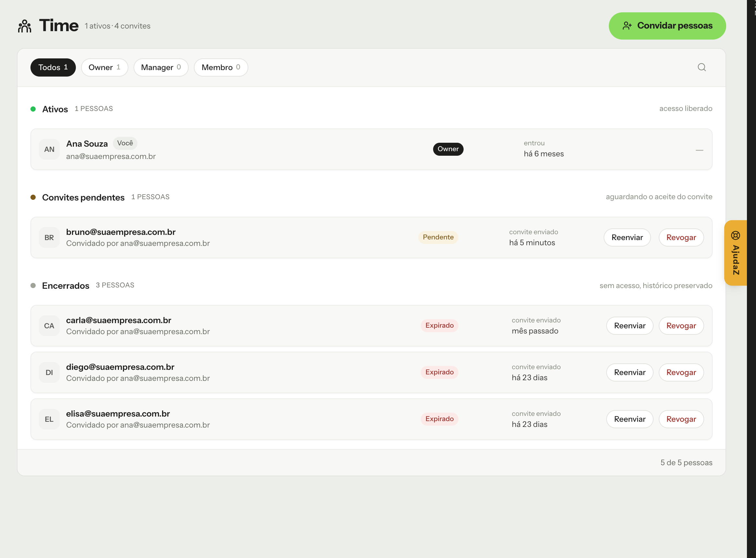Viewport: 756px width, 558px height.
Task: Select the Todos filter tab
Action: tap(53, 67)
